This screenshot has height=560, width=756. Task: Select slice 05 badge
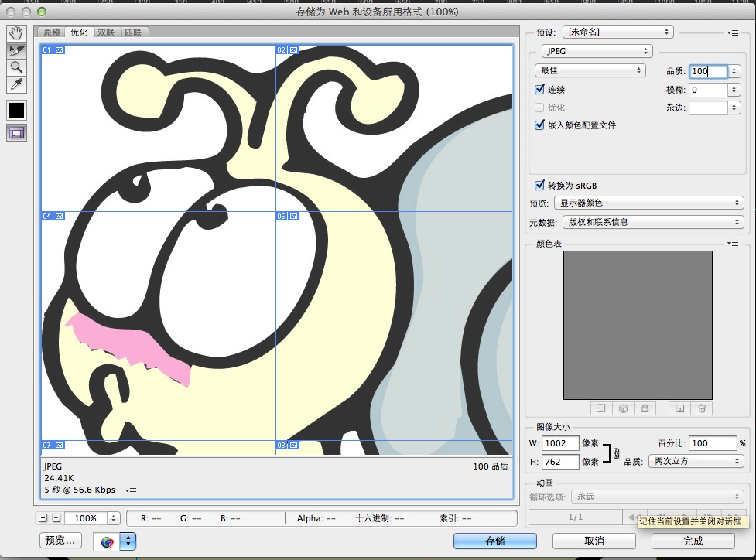coord(288,216)
